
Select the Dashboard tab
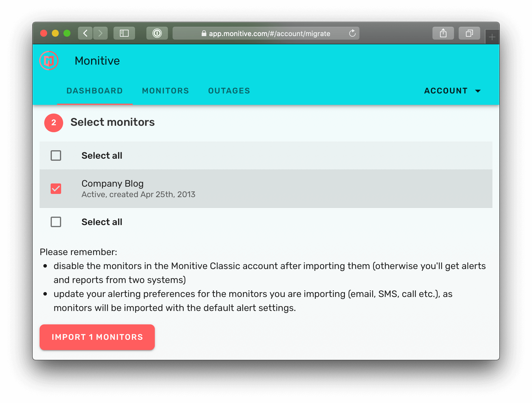pos(95,91)
